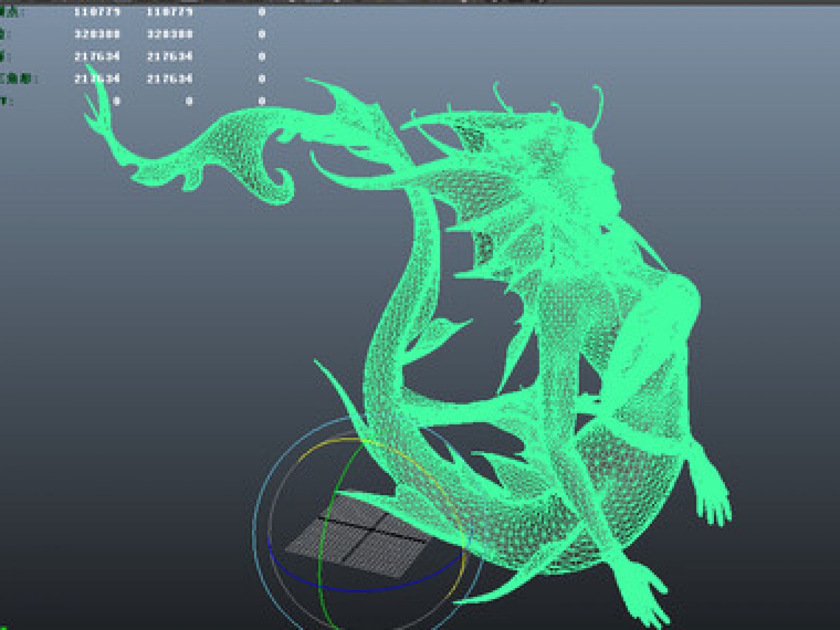Click the triangles row label in the HUD
This screenshot has width=840, height=630.
[x=19, y=79]
